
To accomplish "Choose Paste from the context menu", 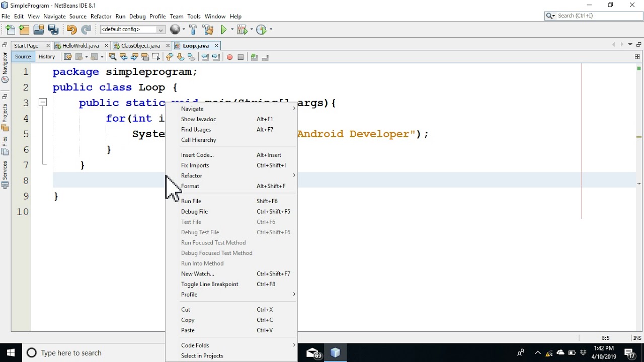I will (231, 330).
